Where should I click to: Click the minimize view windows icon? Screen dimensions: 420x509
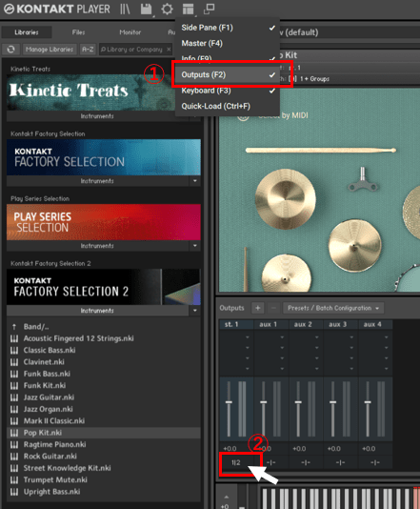click(x=210, y=9)
